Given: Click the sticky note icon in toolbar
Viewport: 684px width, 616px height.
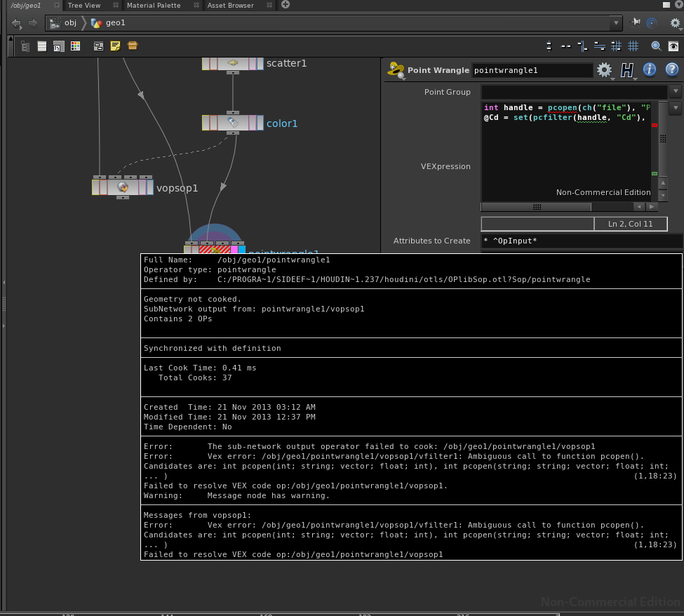Looking at the screenshot, I should (x=115, y=46).
